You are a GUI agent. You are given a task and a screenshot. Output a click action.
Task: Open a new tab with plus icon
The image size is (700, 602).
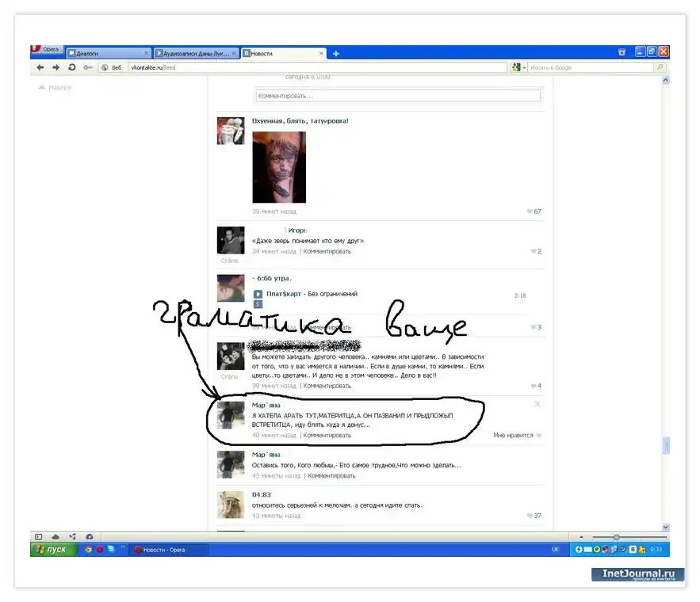[335, 53]
